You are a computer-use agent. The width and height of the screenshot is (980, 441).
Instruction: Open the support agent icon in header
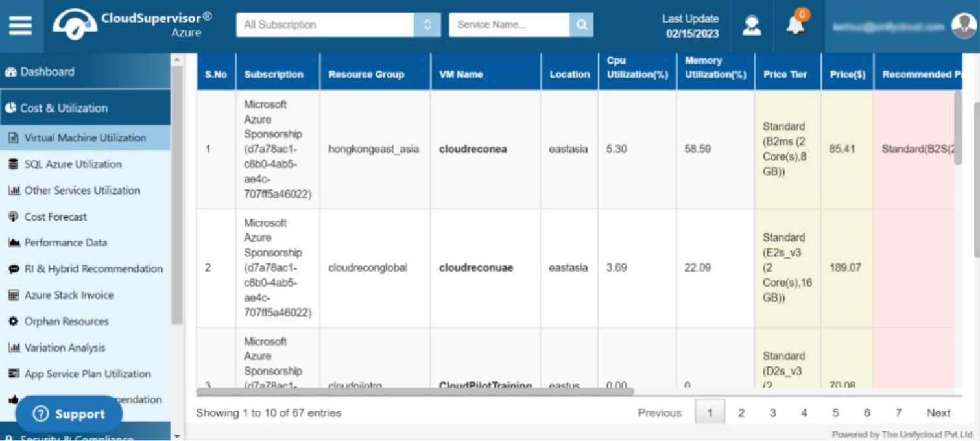[752, 25]
